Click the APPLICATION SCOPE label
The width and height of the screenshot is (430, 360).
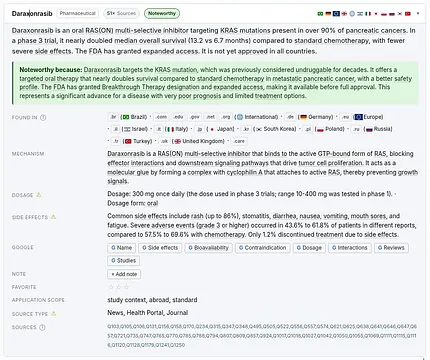click(x=38, y=300)
